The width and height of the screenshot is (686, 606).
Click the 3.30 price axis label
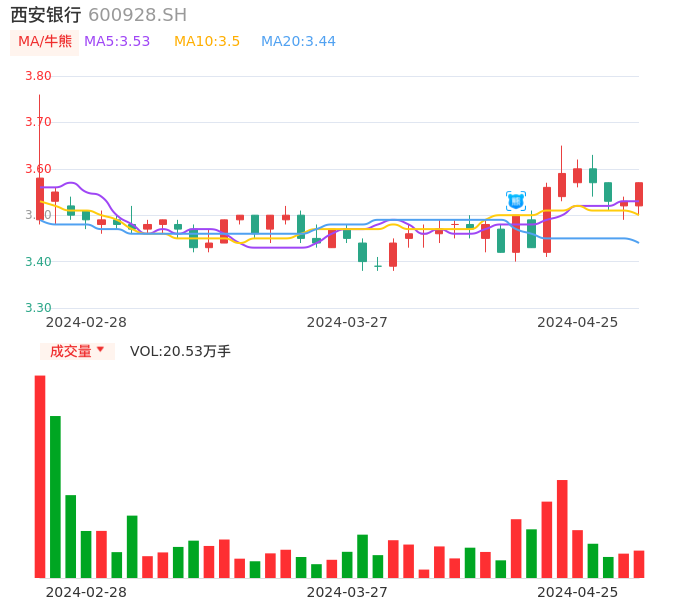coord(38,308)
